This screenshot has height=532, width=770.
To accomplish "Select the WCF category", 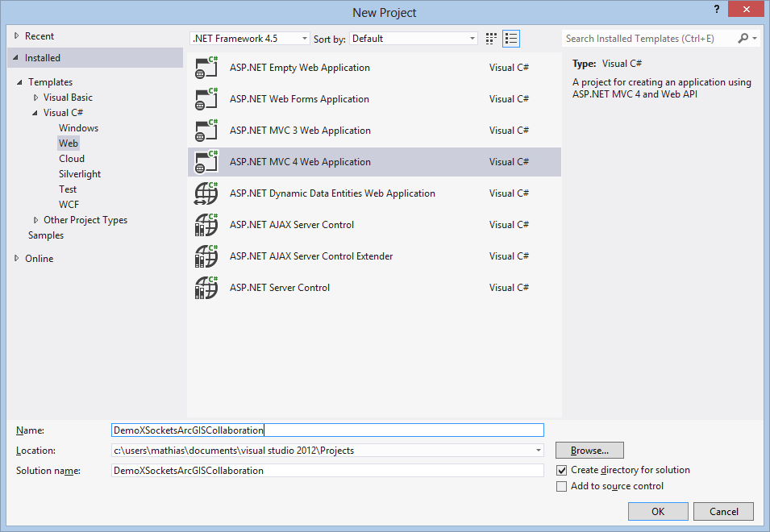I will point(69,205).
